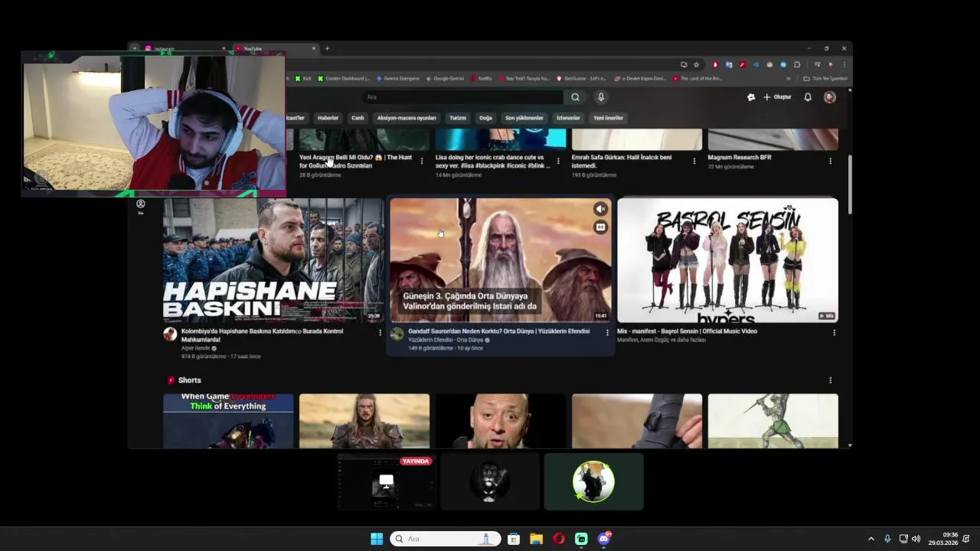Open Mix - manifest Başrol Sensin title

[687, 331]
